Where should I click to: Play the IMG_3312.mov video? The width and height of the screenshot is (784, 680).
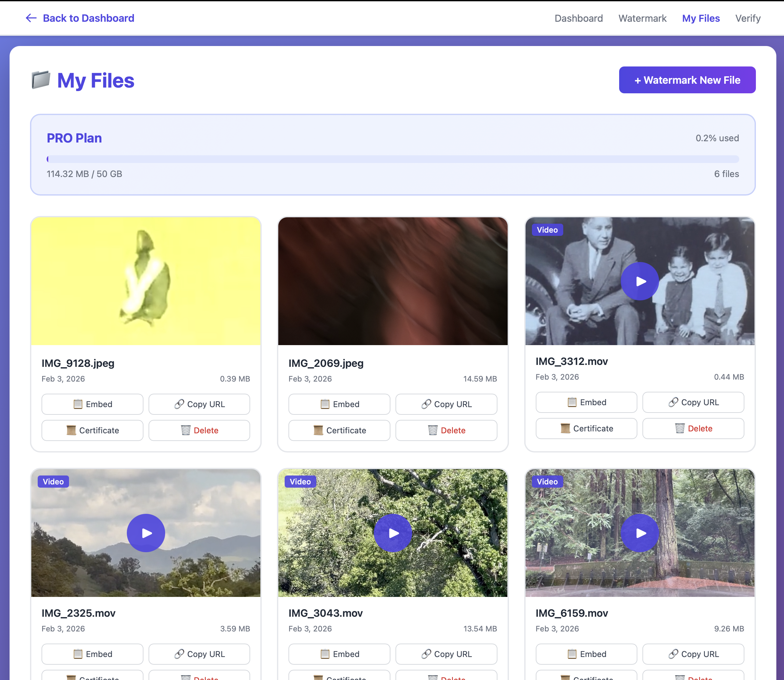(640, 281)
